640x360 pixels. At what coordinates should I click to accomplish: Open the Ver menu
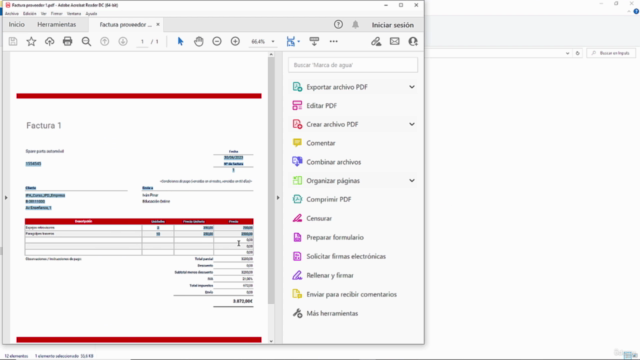coord(44,13)
